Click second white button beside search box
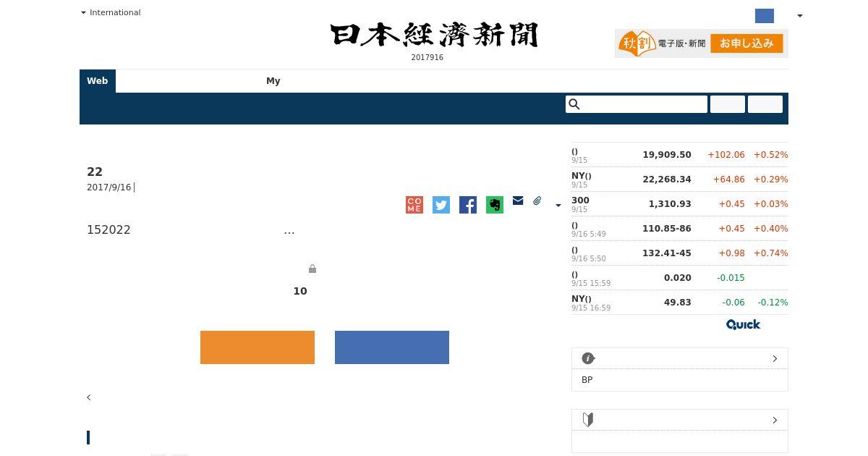This screenshot has height=456, width=868. tap(765, 104)
